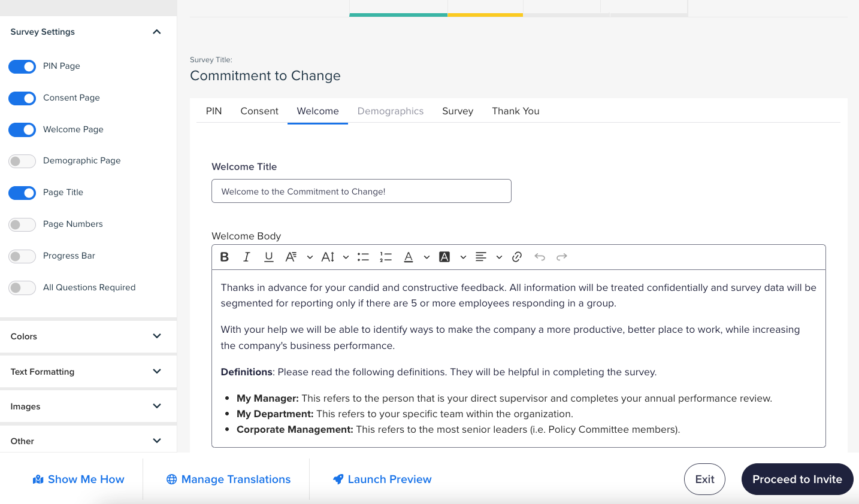Set text alignment

[x=481, y=257]
